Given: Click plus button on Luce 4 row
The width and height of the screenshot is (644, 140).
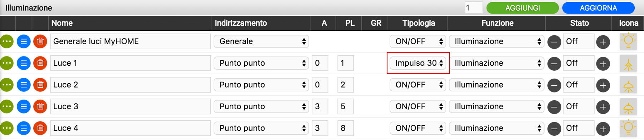Looking at the screenshot, I should [x=603, y=129].
